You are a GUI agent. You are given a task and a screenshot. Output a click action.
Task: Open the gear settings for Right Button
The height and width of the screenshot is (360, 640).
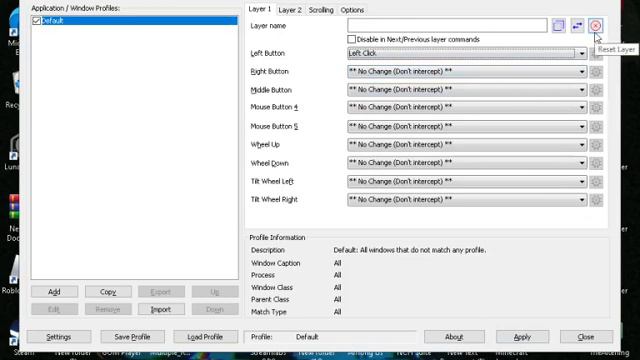[x=596, y=72]
